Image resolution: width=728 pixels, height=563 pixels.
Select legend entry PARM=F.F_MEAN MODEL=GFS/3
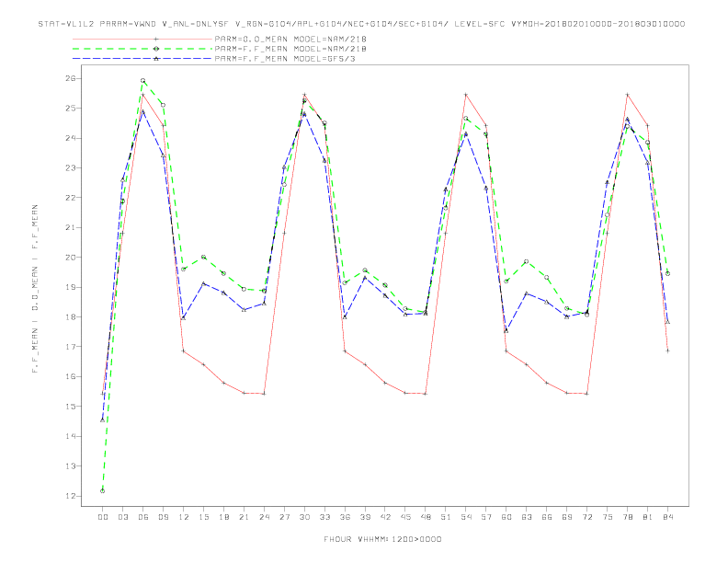[285, 59]
